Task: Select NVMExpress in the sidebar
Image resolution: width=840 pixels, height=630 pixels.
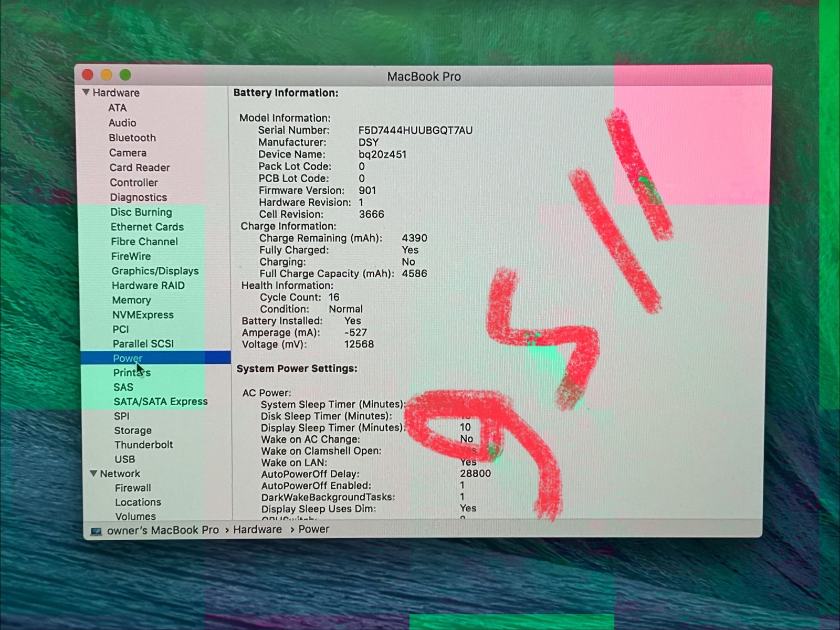Action: point(143,315)
